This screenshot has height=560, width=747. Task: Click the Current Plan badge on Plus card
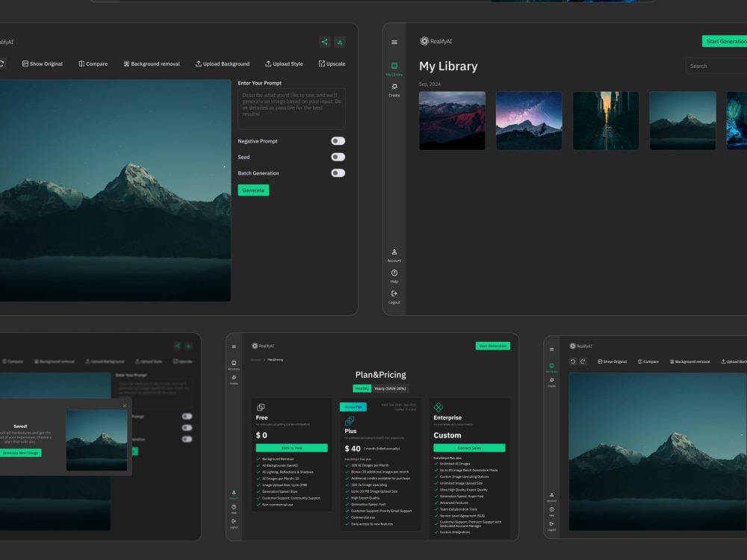353,407
